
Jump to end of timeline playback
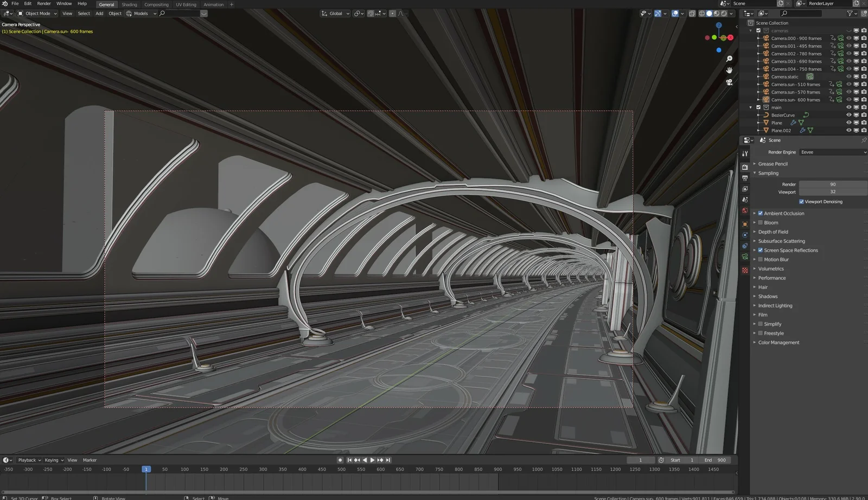(x=388, y=460)
